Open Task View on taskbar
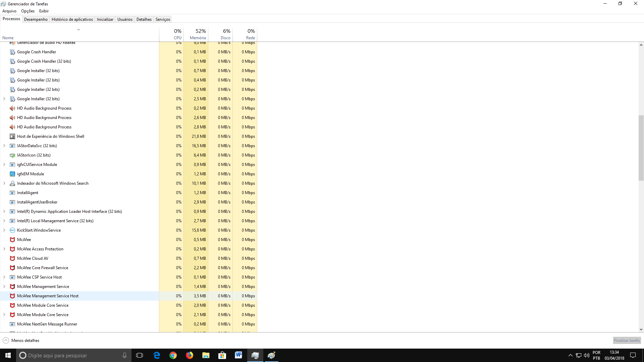 tap(140, 355)
